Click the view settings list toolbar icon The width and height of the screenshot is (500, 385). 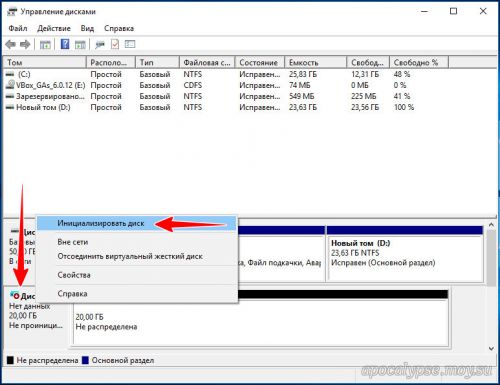click(x=130, y=44)
